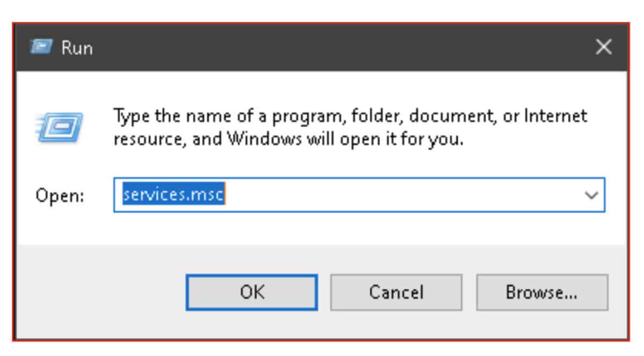Click empty area of the dark title bar
The image size is (644, 356).
[343, 48]
